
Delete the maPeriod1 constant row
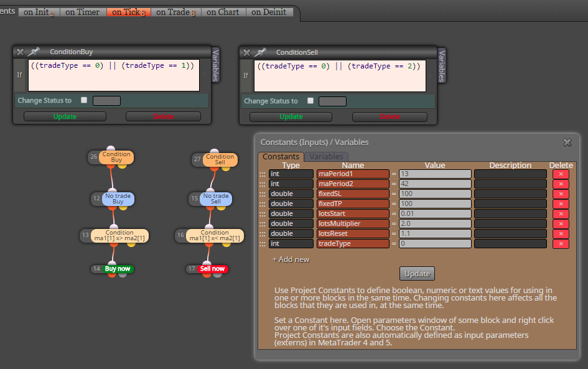(561, 174)
